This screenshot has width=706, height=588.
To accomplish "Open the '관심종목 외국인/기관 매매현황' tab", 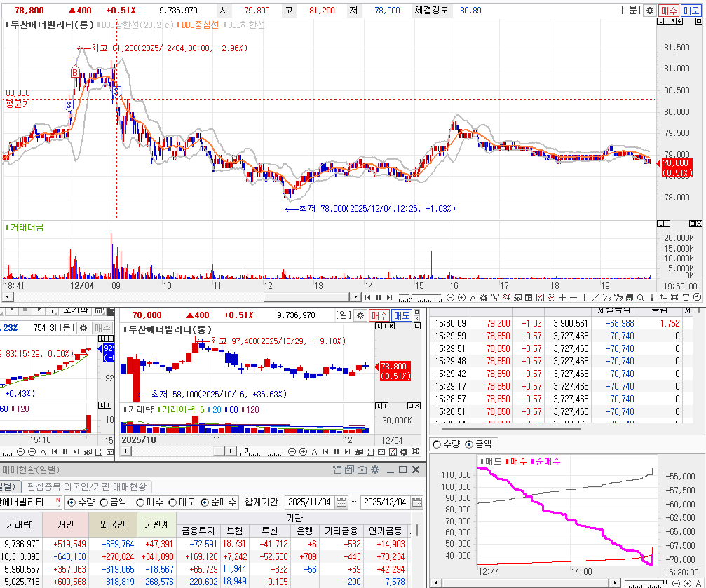I will point(87,486).
